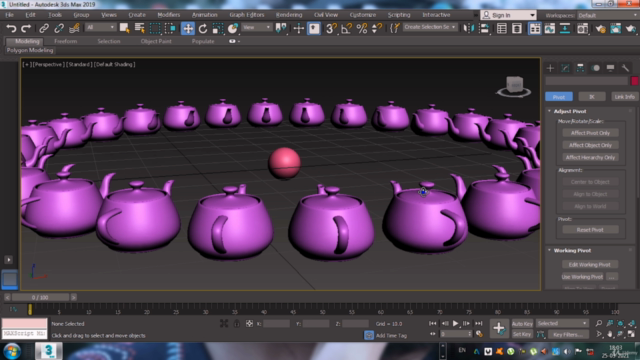The image size is (640, 360).
Task: Toggle Keyboard Shortcut Override
Action: point(314,28)
